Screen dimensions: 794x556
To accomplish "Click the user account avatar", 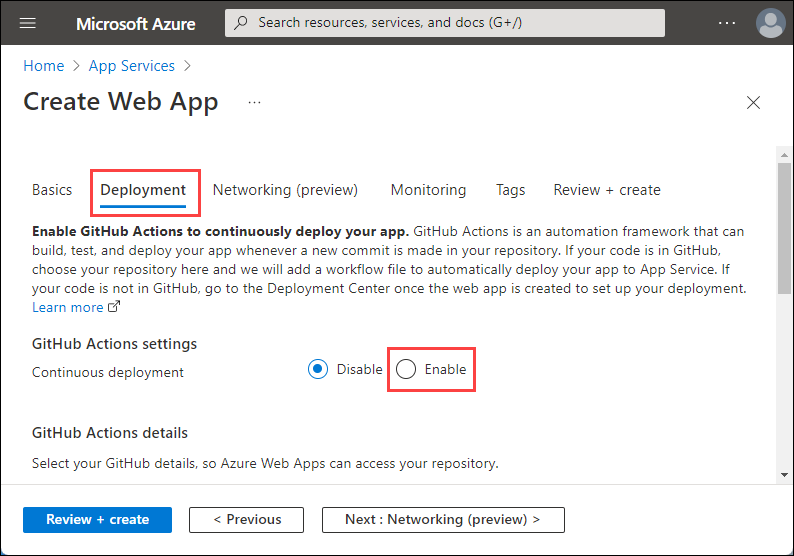I will (x=771, y=23).
